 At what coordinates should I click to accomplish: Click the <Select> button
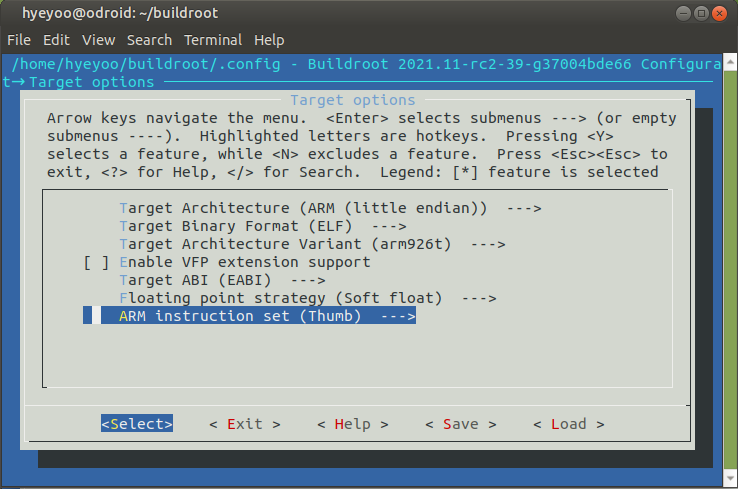(x=137, y=424)
